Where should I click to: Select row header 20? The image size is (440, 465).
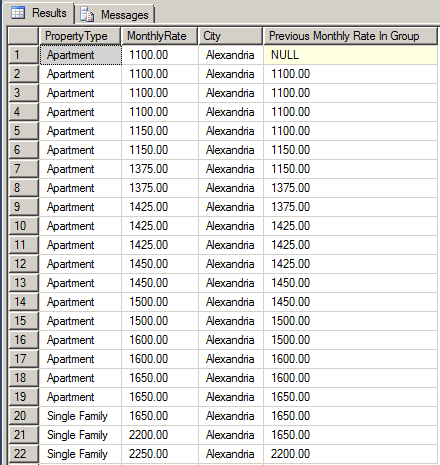(x=23, y=416)
